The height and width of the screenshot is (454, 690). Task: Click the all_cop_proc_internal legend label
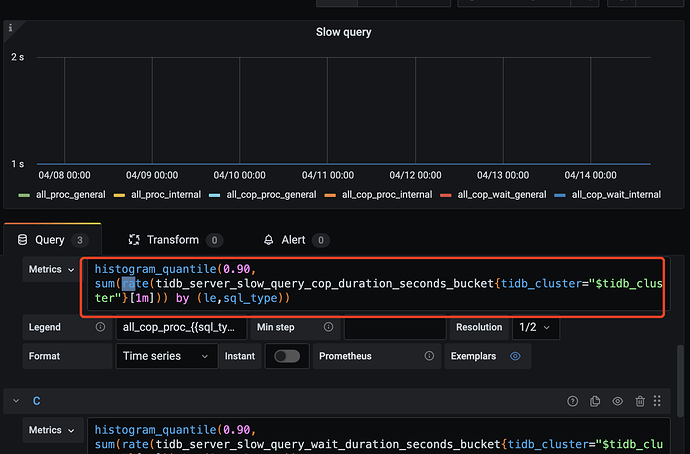(x=387, y=194)
